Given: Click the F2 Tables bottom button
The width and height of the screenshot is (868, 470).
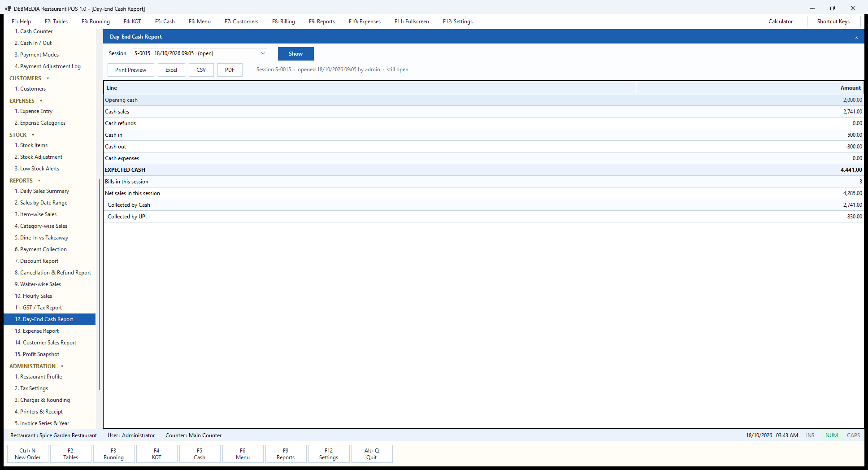Looking at the screenshot, I should [71, 454].
